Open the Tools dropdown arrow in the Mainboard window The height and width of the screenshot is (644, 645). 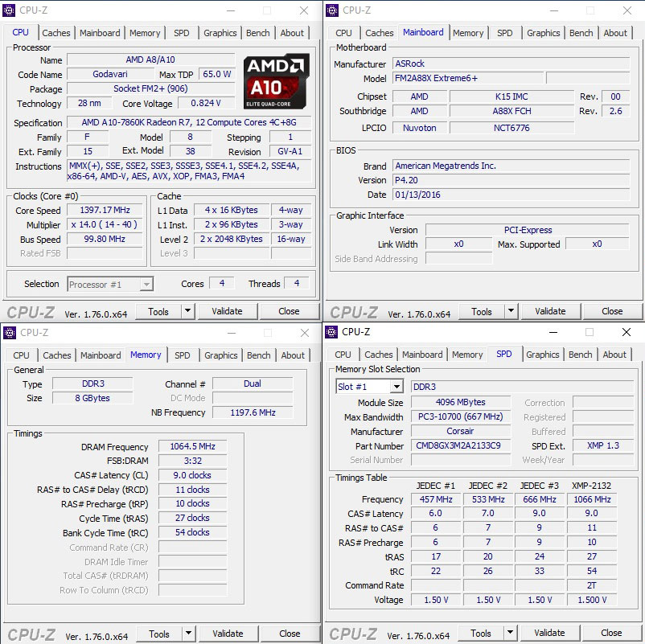(x=511, y=311)
